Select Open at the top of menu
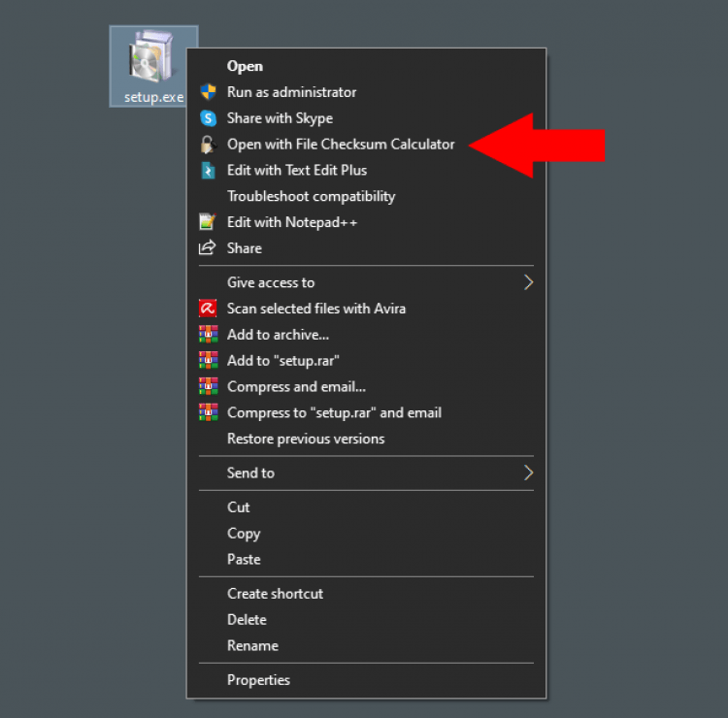Image resolution: width=728 pixels, height=718 pixels. click(245, 66)
